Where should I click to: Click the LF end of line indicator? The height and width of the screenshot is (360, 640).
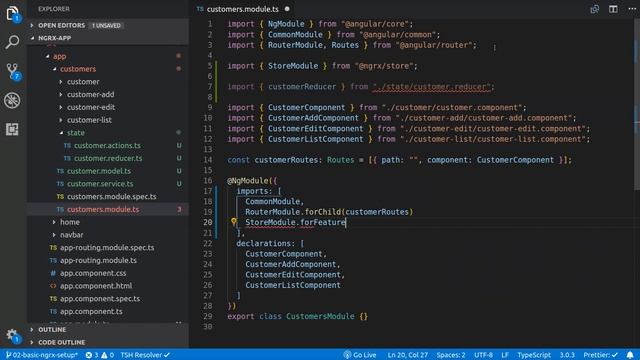pos(505,355)
